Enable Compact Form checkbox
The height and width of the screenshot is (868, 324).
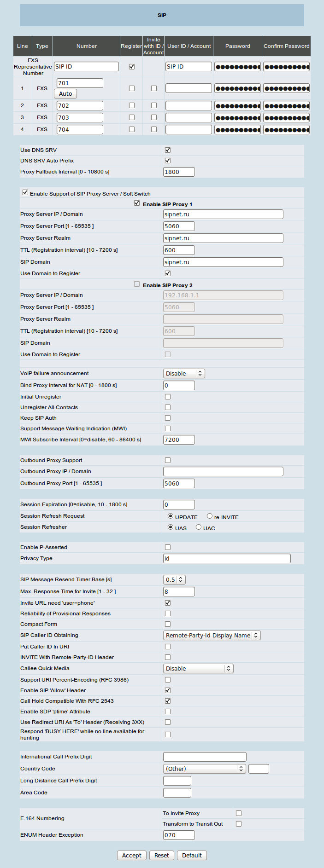(x=168, y=624)
